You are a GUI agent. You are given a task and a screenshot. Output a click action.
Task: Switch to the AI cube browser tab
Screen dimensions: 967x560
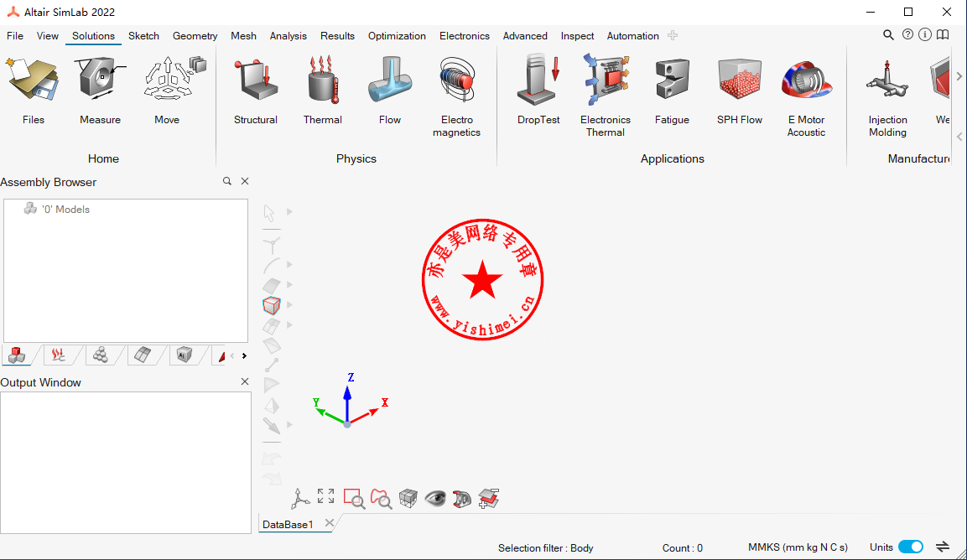coord(184,355)
